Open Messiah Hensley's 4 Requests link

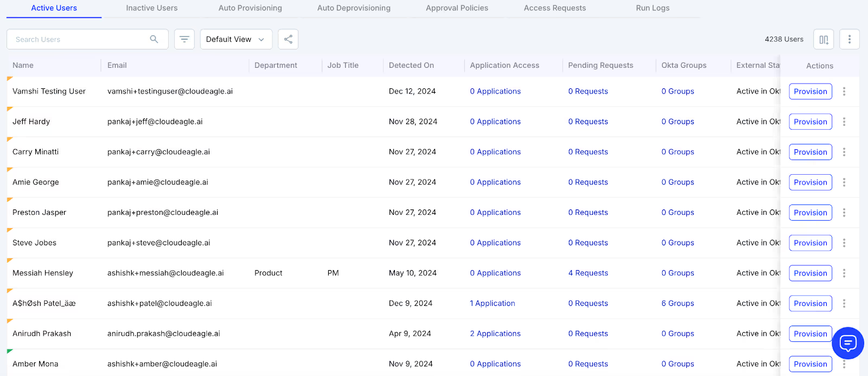pos(588,273)
